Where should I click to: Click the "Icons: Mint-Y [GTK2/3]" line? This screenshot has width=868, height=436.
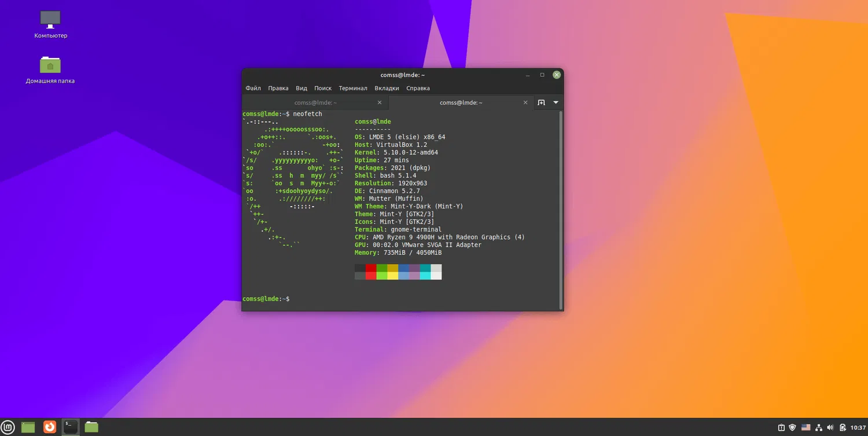tap(395, 222)
